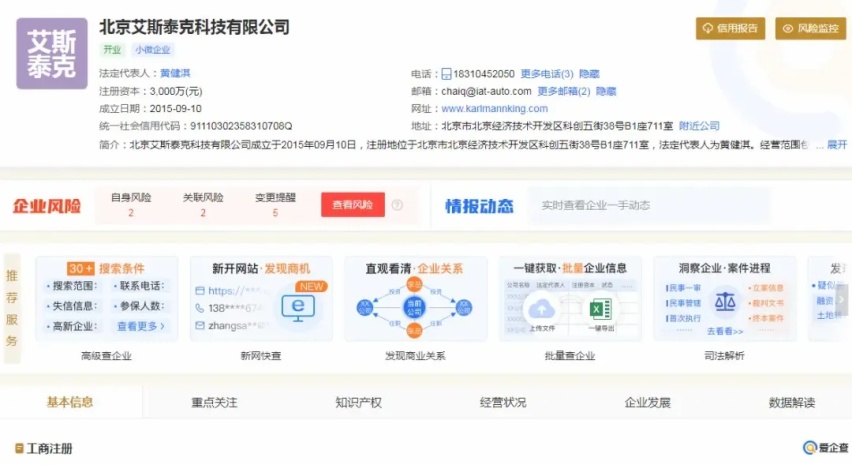Click the 批量查企业 card label

tap(569, 356)
